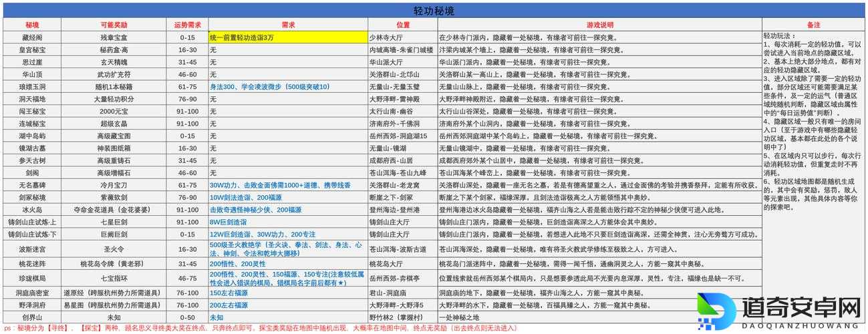Click the 桃花迷阵 cell
This screenshot has height=334, width=868.
(x=32, y=263)
